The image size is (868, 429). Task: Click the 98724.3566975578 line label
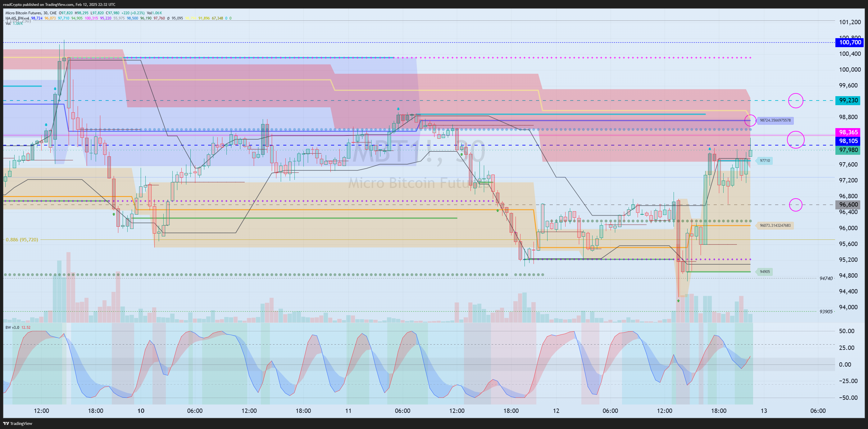(x=775, y=120)
